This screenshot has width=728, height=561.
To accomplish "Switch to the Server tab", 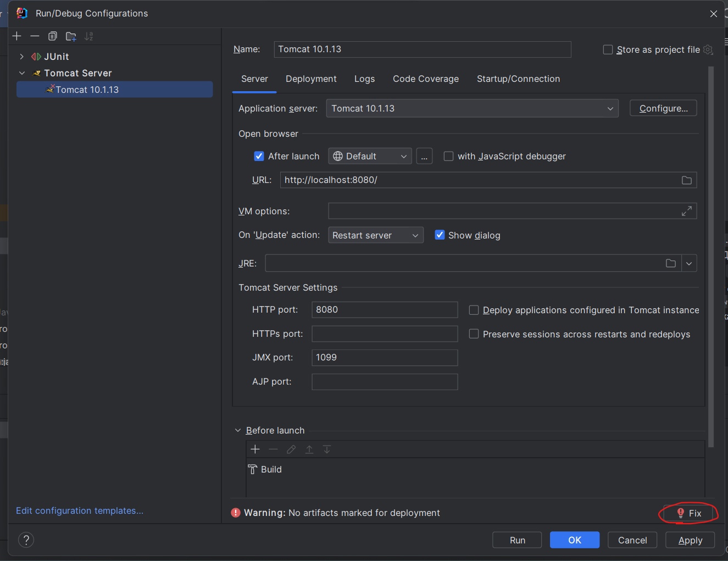I will [x=254, y=79].
